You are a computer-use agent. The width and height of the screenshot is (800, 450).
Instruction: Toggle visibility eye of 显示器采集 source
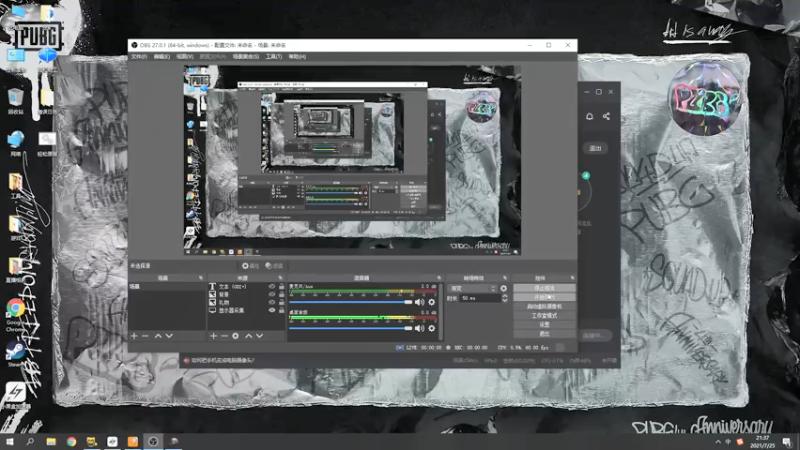[272, 310]
